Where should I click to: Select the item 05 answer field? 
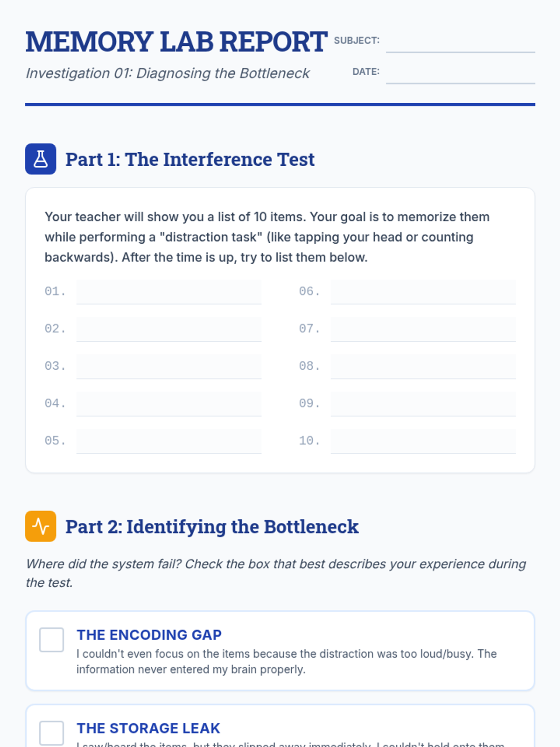point(168,441)
